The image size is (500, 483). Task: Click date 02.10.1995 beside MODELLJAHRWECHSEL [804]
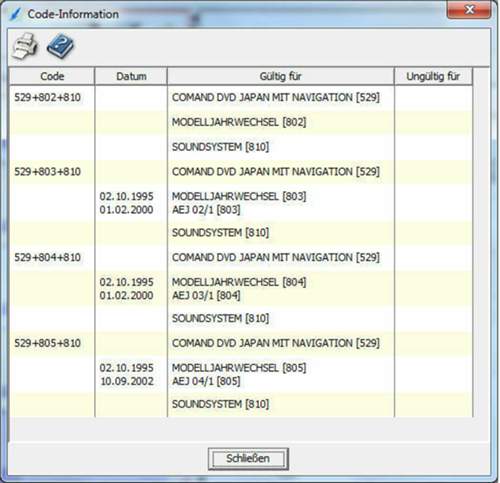[127, 282]
